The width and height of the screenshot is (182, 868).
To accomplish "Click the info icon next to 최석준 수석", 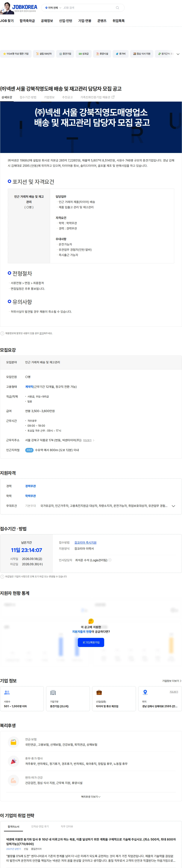I will pos(110,560).
